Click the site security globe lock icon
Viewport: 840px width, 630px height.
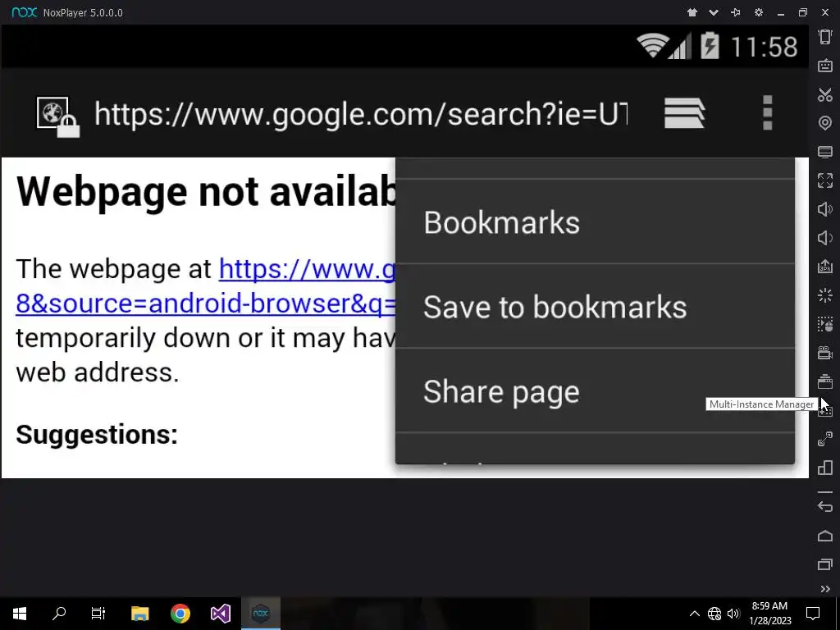58,117
